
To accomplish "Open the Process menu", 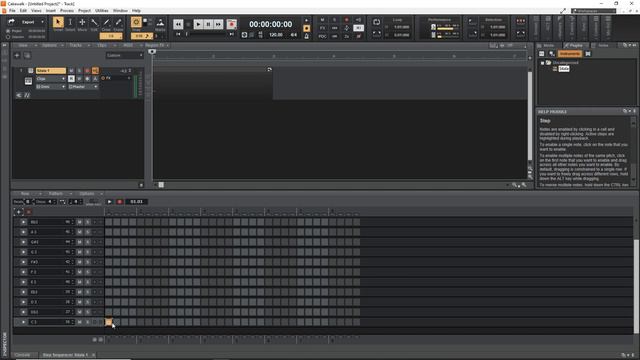I will point(67,11).
